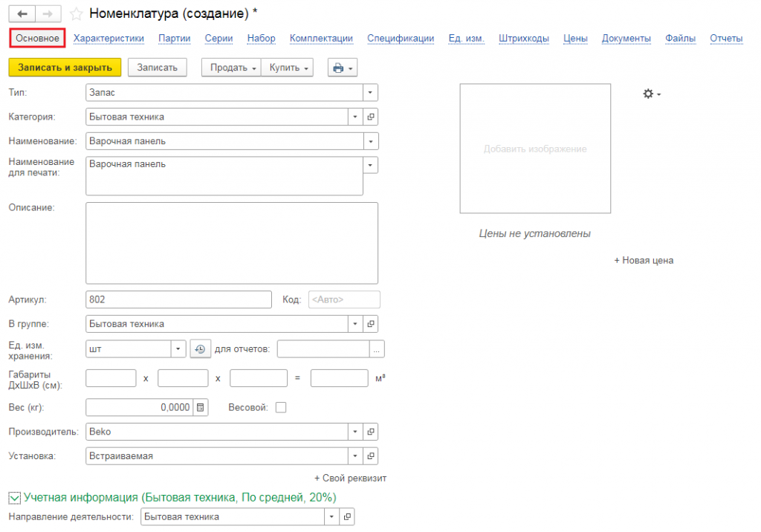Image resolution: width=761 pixels, height=532 pixels.
Task: Click the second Габариты width field
Action: (x=183, y=378)
